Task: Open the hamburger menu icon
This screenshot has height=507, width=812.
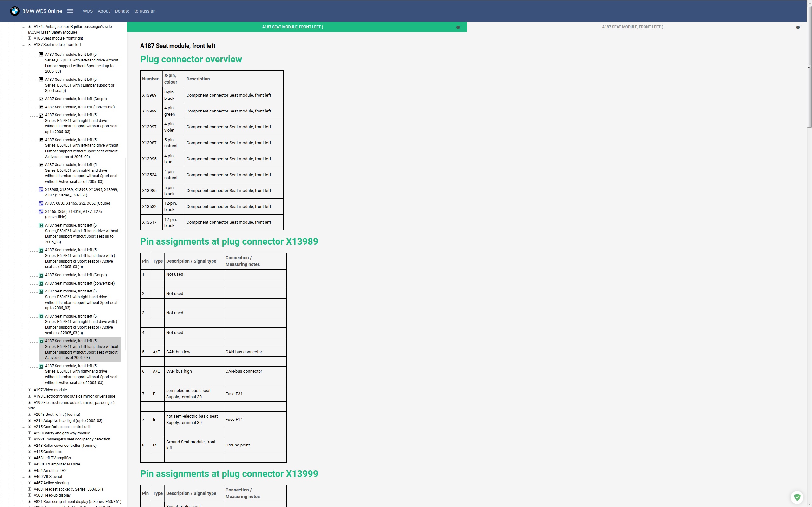Action: [x=70, y=11]
